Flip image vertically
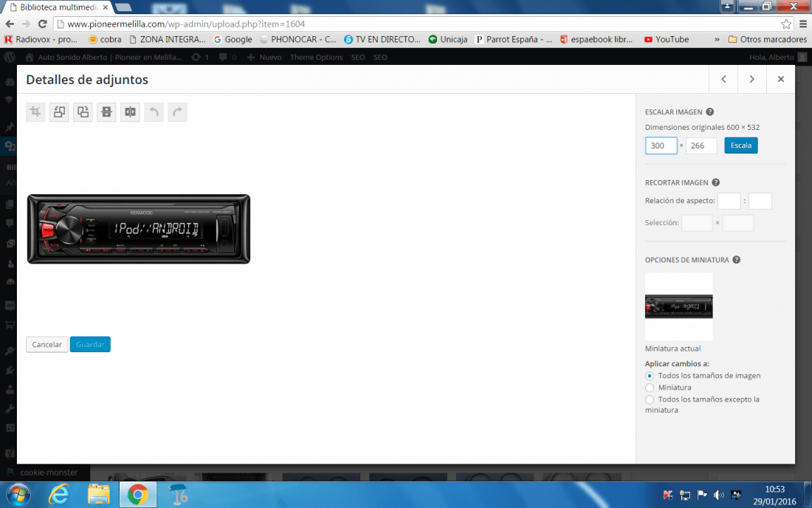 [x=107, y=111]
